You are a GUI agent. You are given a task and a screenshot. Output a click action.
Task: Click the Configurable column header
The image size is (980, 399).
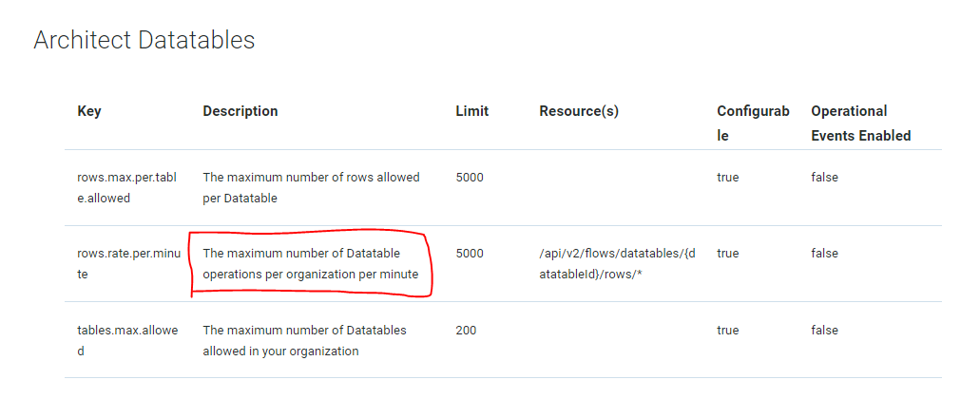point(753,123)
